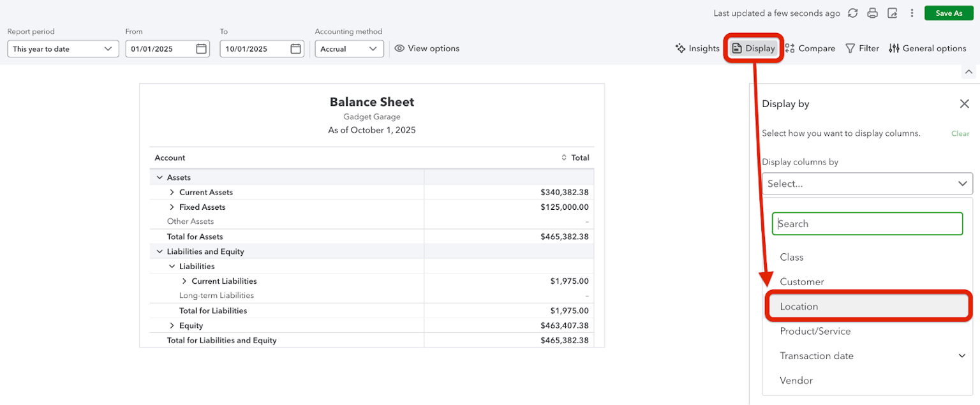The image size is (980, 405).
Task: Close the Display by panel
Action: pos(964,104)
